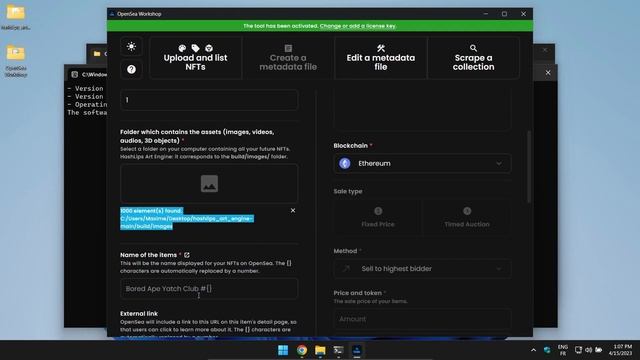Screen dimensions: 640x360
Task: Click the large text area above Blockchain
Action: (422, 109)
